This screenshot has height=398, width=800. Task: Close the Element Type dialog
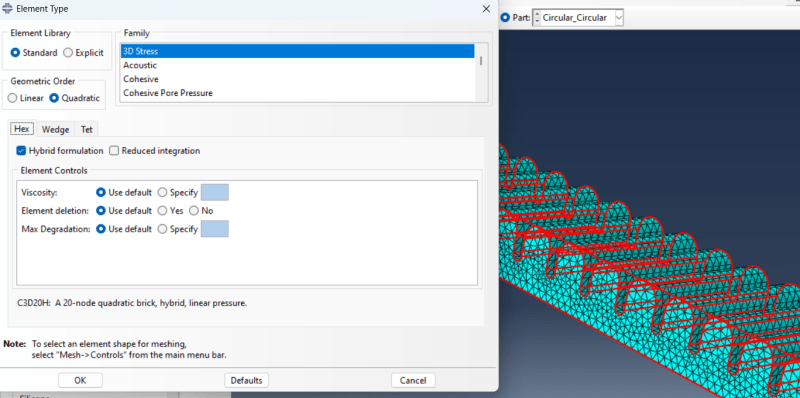click(x=486, y=9)
